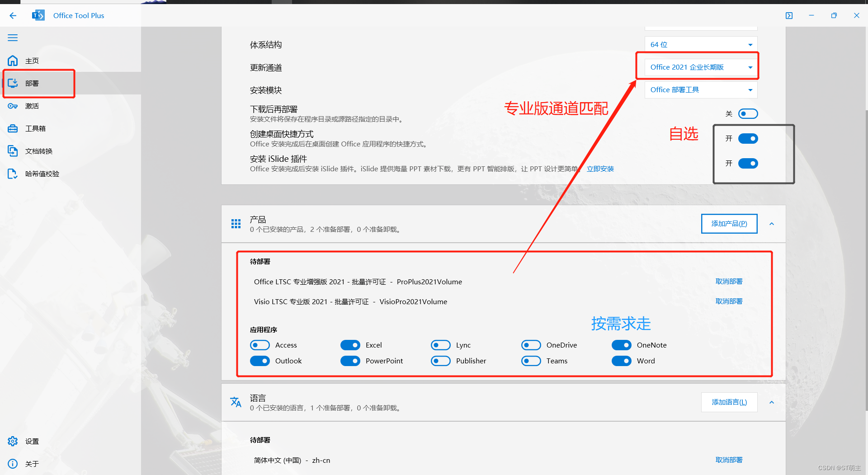Open the 体系结构 64 位 dropdown
The width and height of the screenshot is (868, 475).
pyautogui.click(x=701, y=45)
